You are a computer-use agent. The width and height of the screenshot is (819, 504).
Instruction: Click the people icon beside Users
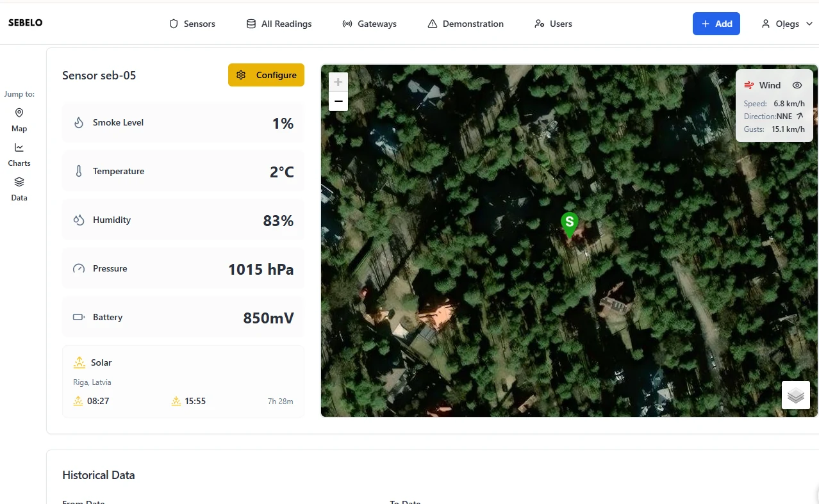539,24
